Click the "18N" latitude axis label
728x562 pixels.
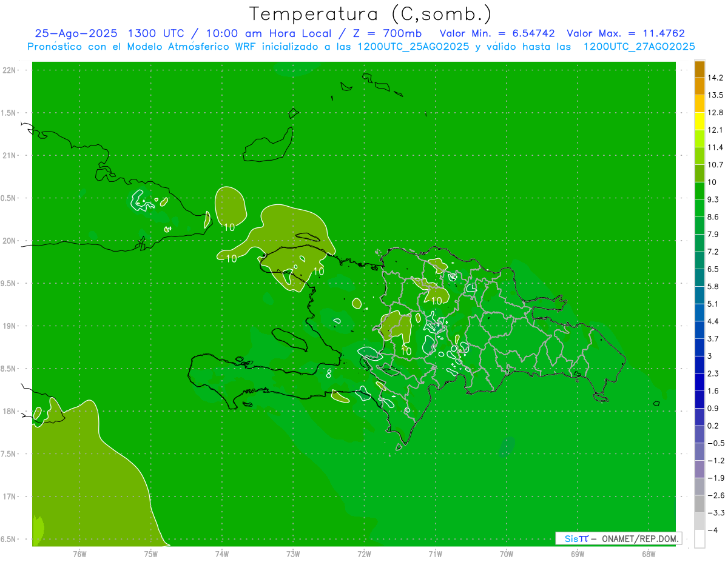[x=10, y=412]
